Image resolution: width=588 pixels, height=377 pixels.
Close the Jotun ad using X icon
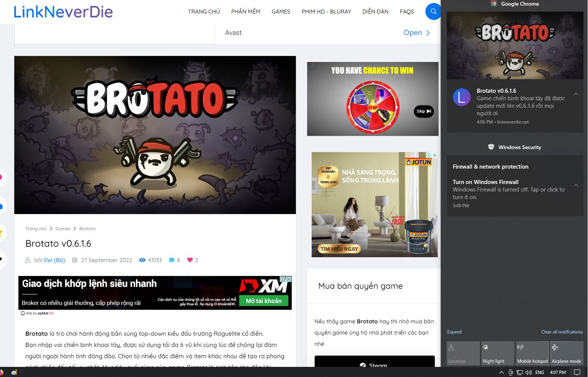click(434, 155)
